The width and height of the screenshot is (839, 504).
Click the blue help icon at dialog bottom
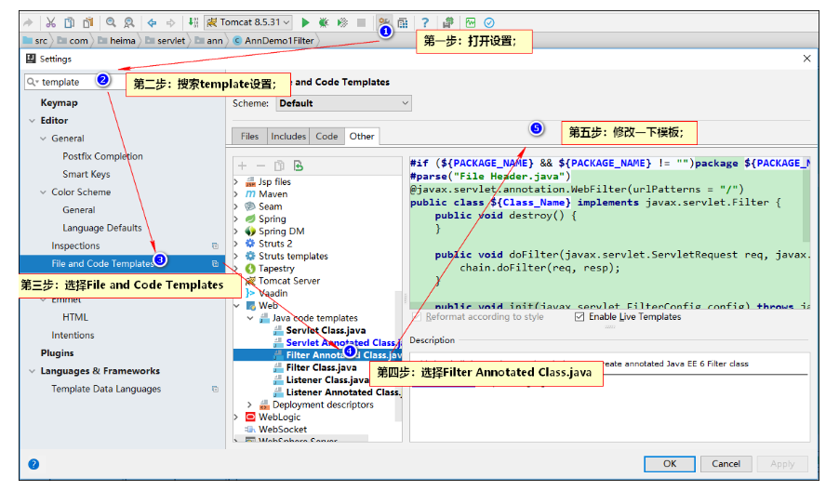[x=33, y=464]
